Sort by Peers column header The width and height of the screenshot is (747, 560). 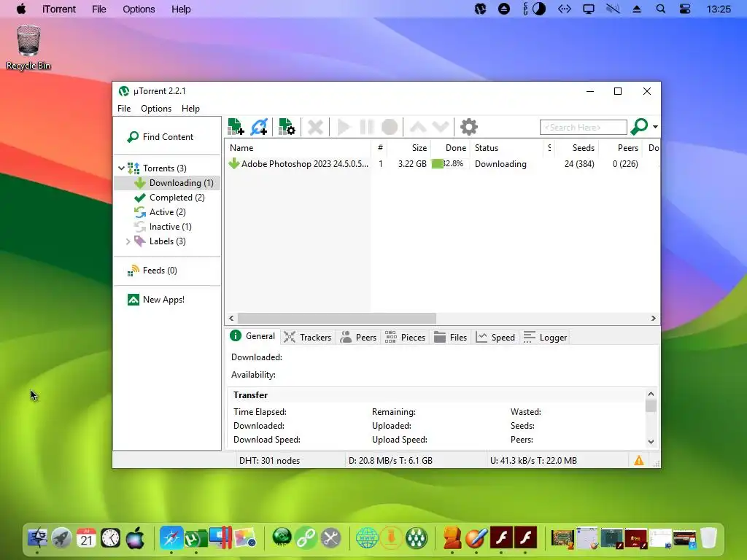coord(620,148)
